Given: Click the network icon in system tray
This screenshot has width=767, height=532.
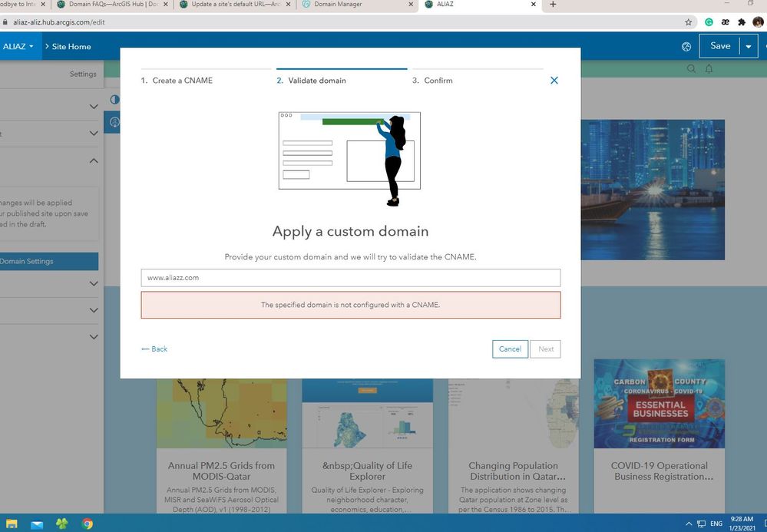Looking at the screenshot, I should coord(701,524).
